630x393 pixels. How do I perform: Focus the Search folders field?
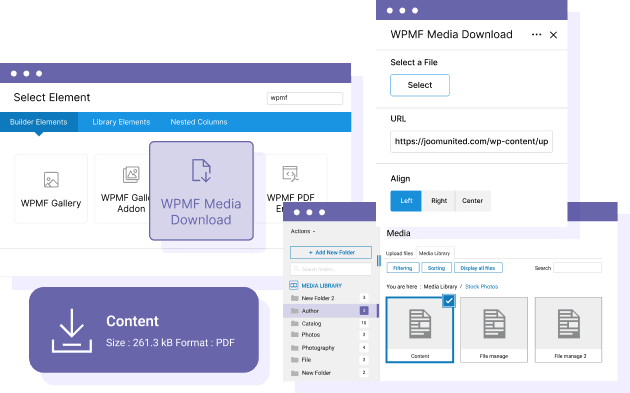[x=331, y=269]
